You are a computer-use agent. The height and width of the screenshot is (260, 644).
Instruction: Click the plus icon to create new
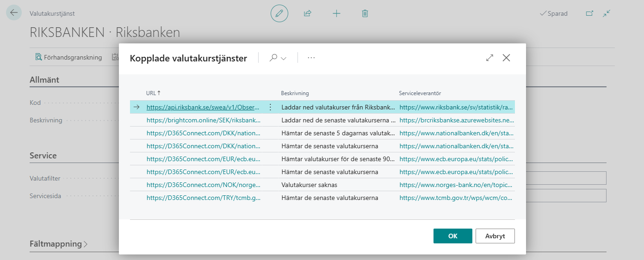click(336, 13)
